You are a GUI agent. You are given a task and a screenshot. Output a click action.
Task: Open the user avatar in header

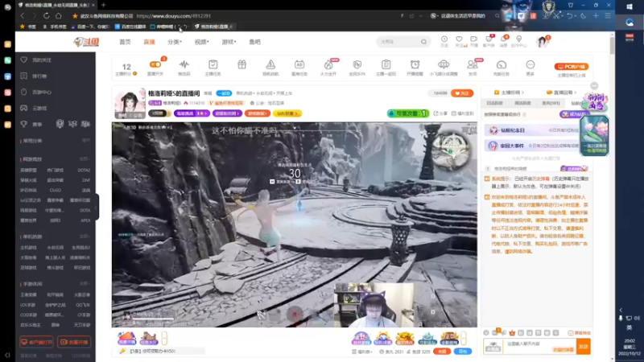click(x=542, y=42)
